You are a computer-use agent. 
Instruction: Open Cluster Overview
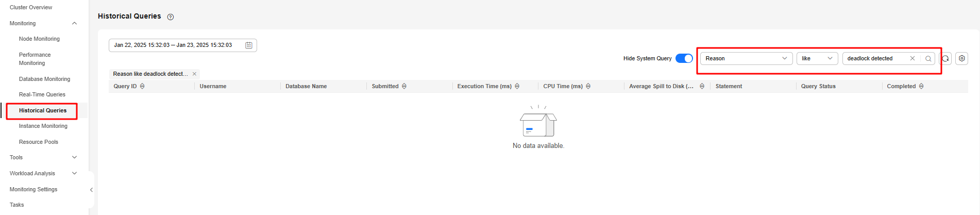pos(31,7)
